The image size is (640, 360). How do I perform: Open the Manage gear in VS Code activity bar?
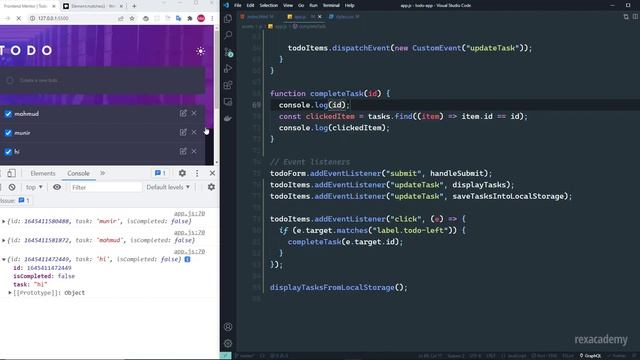coord(228,343)
